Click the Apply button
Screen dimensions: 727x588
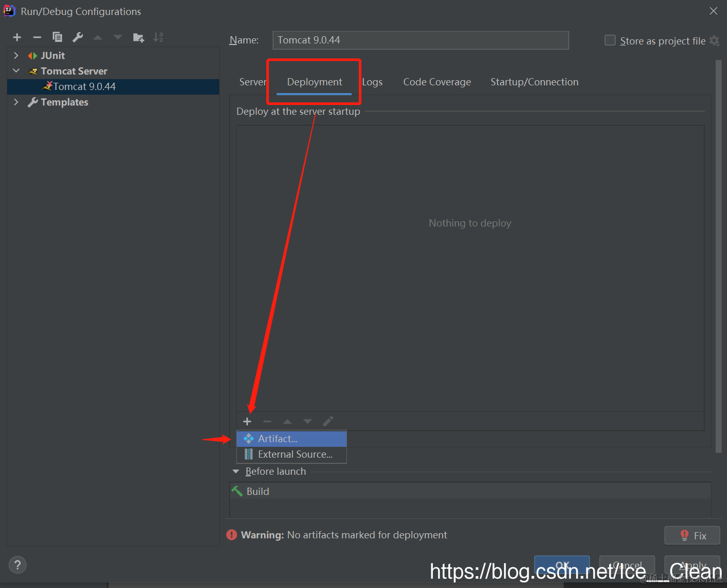click(x=692, y=565)
